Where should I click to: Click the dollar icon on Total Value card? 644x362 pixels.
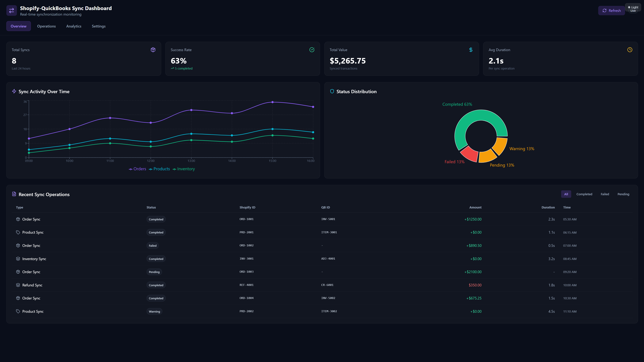pos(471,50)
